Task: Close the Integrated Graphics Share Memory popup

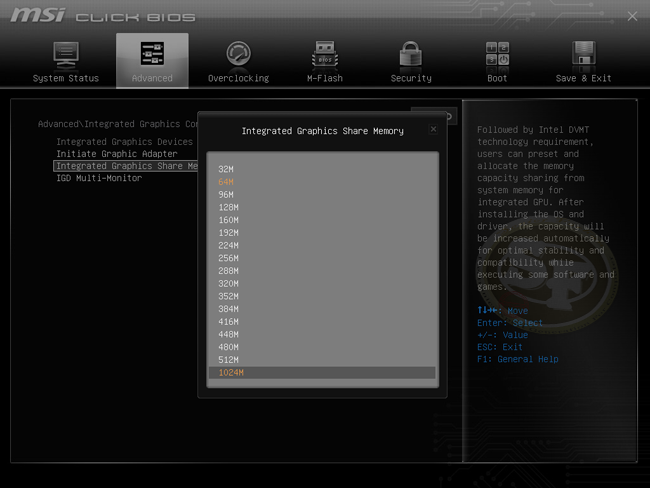Action: [x=433, y=129]
